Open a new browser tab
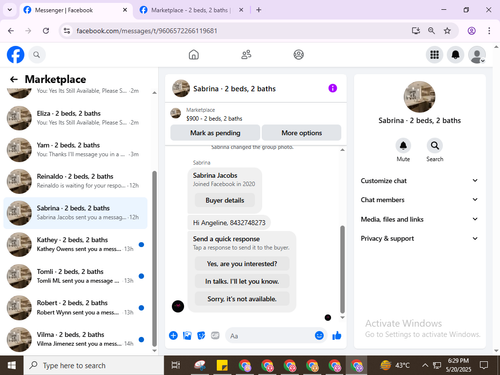500x375 pixels. 259,10
